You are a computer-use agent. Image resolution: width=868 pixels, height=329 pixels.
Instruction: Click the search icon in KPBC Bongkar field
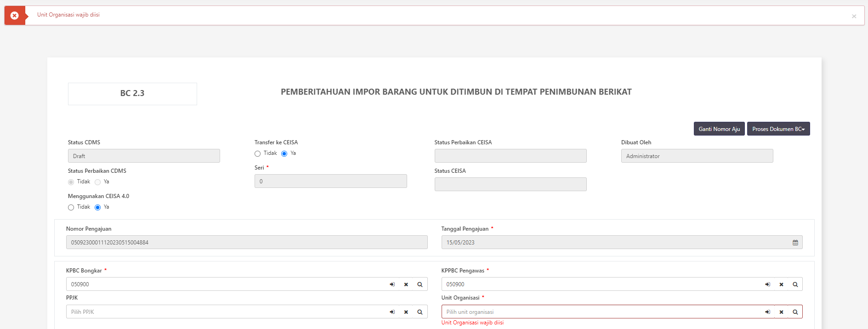coord(420,284)
